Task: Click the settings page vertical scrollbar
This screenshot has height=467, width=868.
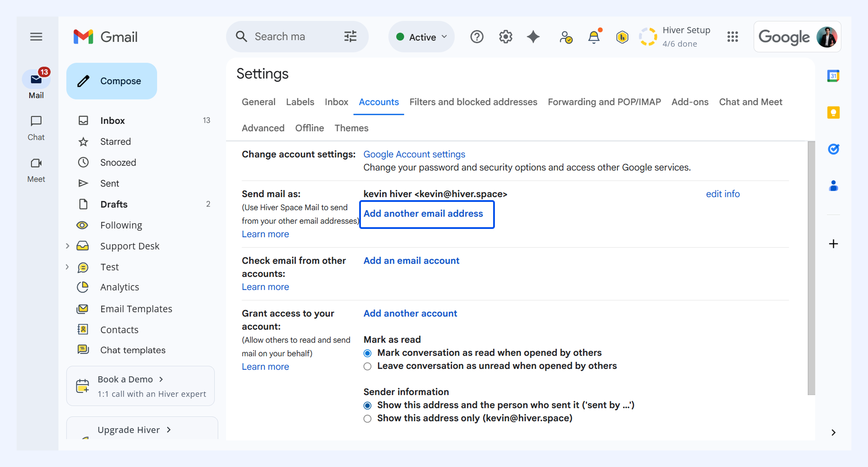Action: [811, 268]
